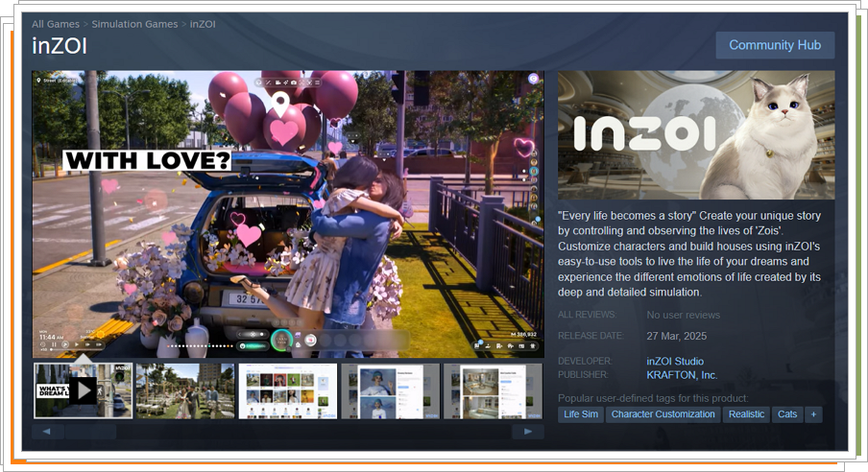Click the green circular action icon in the HUD

281,341
